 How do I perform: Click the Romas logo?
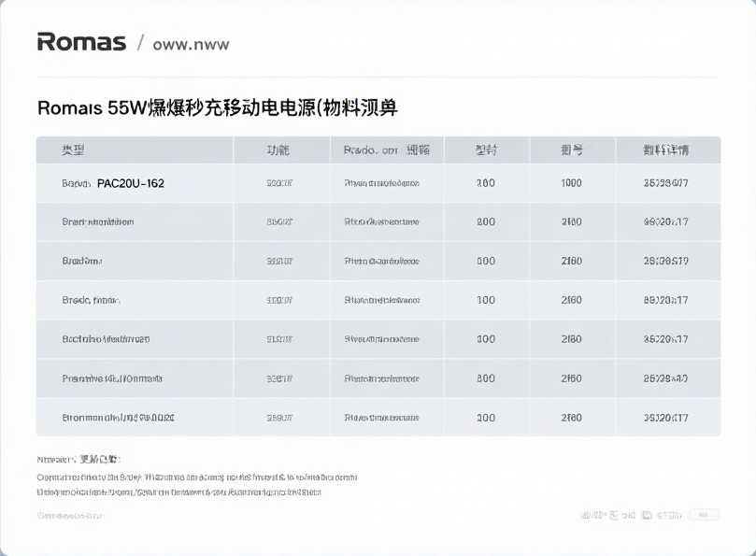pos(81,42)
